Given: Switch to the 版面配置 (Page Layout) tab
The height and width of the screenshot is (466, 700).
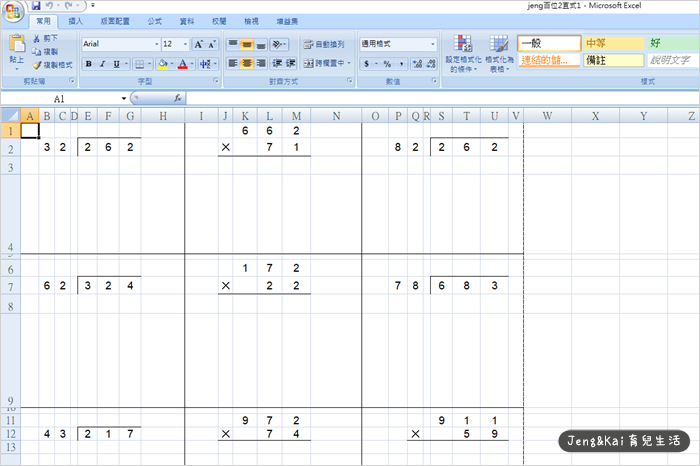Looking at the screenshot, I should coord(115,21).
